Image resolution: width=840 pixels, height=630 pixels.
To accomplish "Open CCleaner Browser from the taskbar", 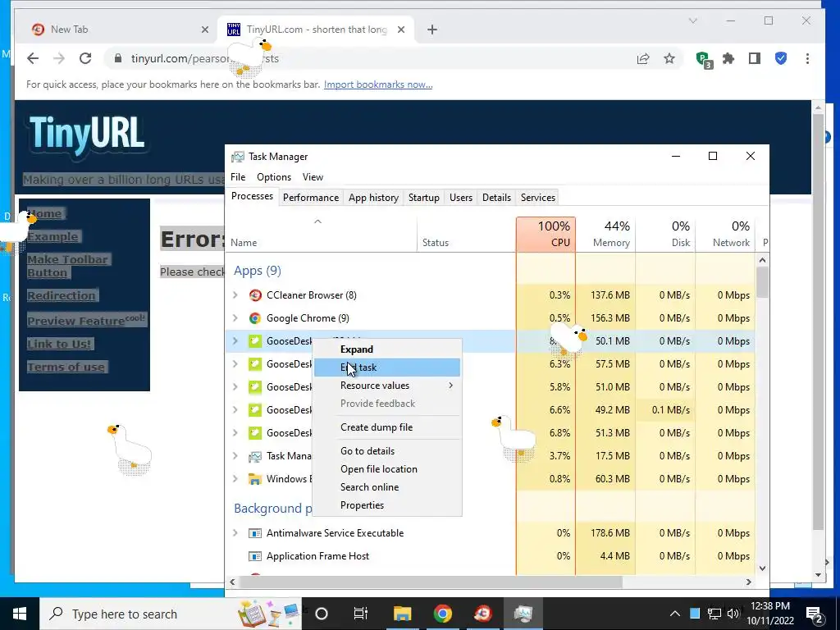I will click(482, 614).
